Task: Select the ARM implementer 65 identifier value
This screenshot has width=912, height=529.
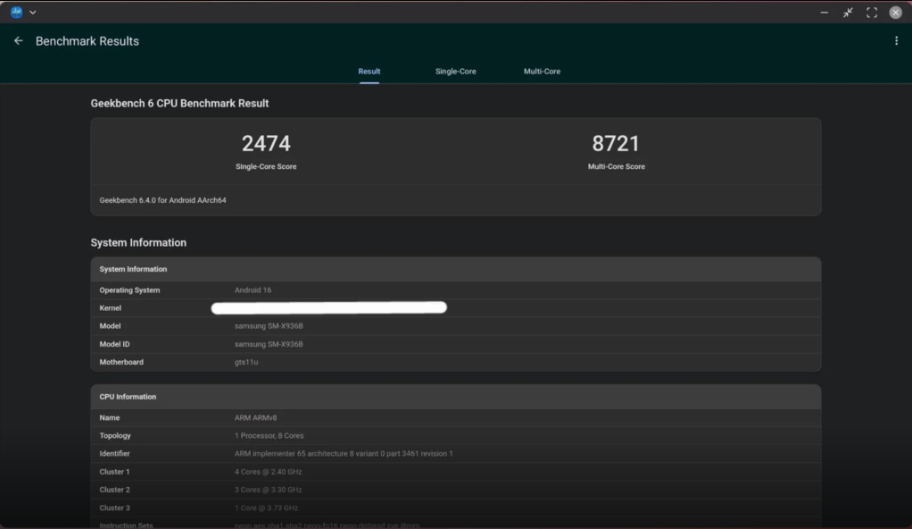Action: (x=343, y=453)
